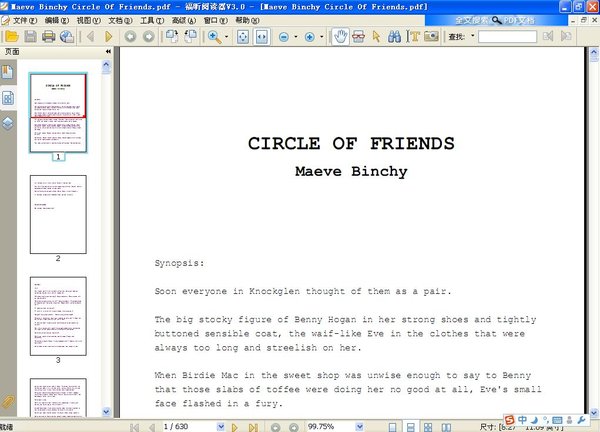Viewport: 600px width, 432px height.
Task: Click the find text input field
Action: click(x=507, y=37)
